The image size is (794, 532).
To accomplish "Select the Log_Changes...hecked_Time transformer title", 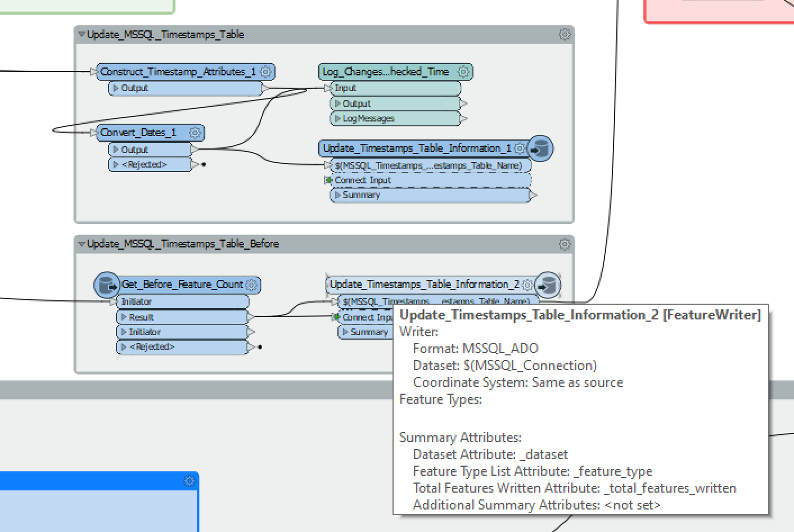I will pos(386,71).
